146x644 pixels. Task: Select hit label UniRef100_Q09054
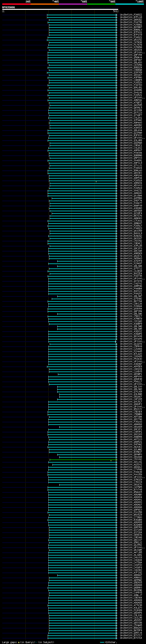pos(131,308)
